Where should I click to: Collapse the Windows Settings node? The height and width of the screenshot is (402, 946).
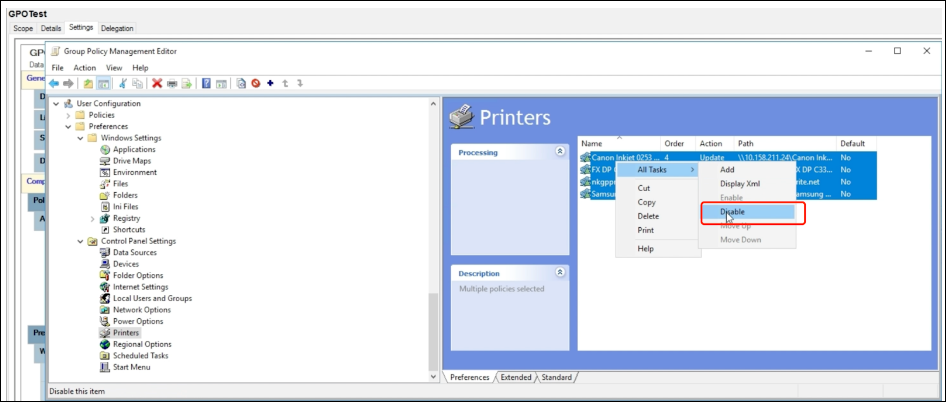pos(80,138)
